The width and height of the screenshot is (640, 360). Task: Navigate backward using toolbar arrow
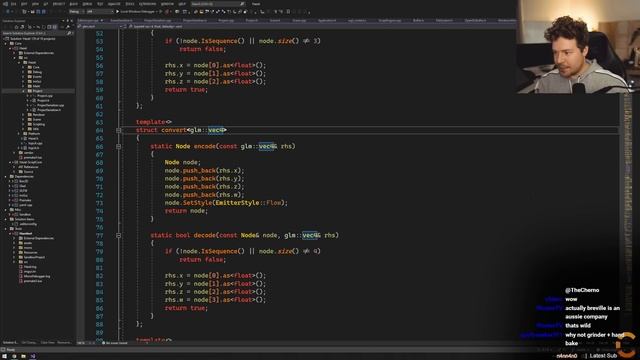click(8, 11)
